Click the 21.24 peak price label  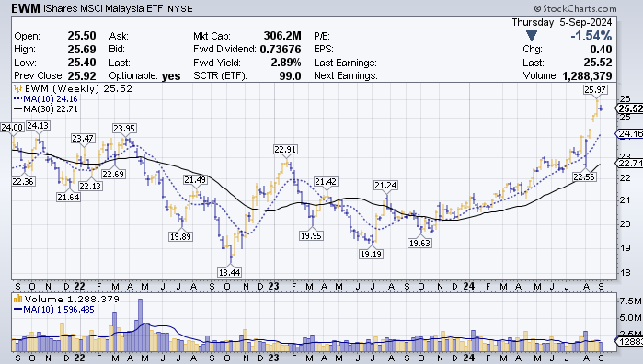pyautogui.click(x=385, y=186)
